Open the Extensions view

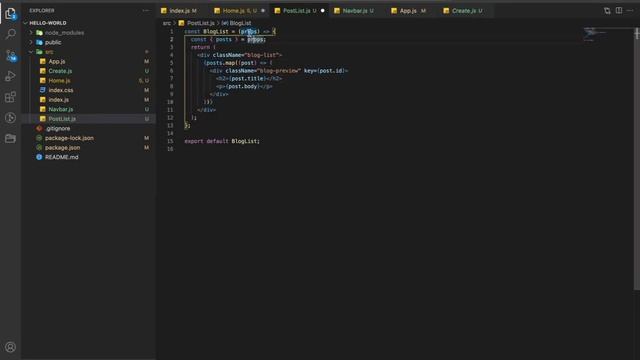[11, 97]
